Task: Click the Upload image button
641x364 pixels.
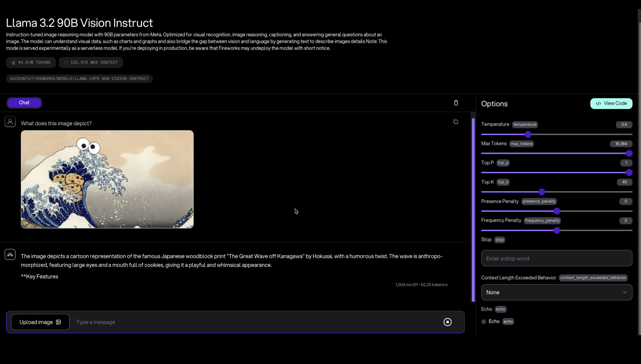Action: click(40, 322)
